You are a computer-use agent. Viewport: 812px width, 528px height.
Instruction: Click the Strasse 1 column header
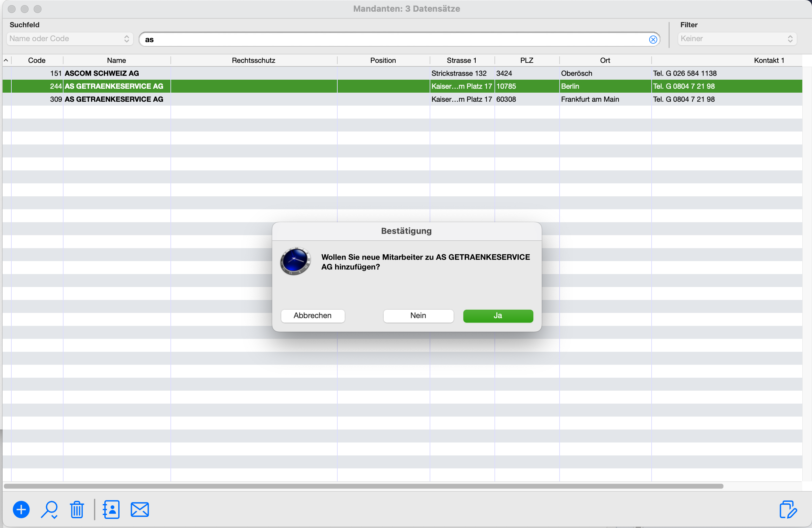[462, 60]
